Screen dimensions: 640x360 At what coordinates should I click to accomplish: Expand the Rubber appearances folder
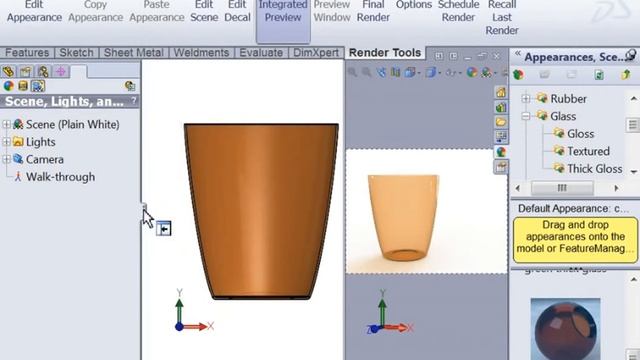tap(526, 98)
